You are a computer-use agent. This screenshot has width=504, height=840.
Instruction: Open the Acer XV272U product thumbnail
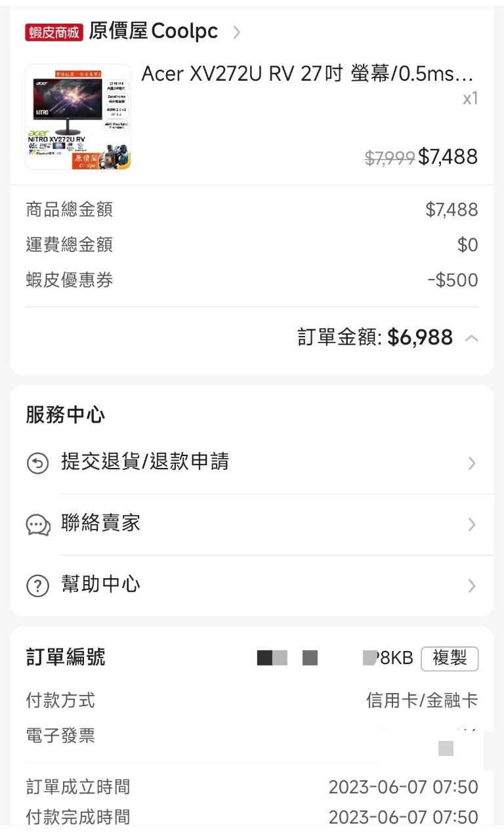tap(78, 117)
